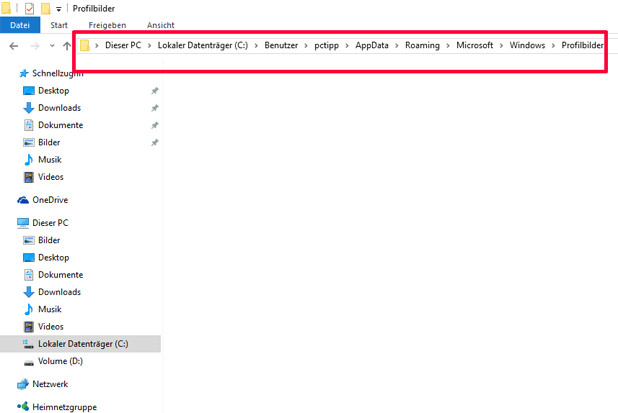
Task: Select Lokaler Datenträger (C:) in address path
Action: click(x=203, y=45)
